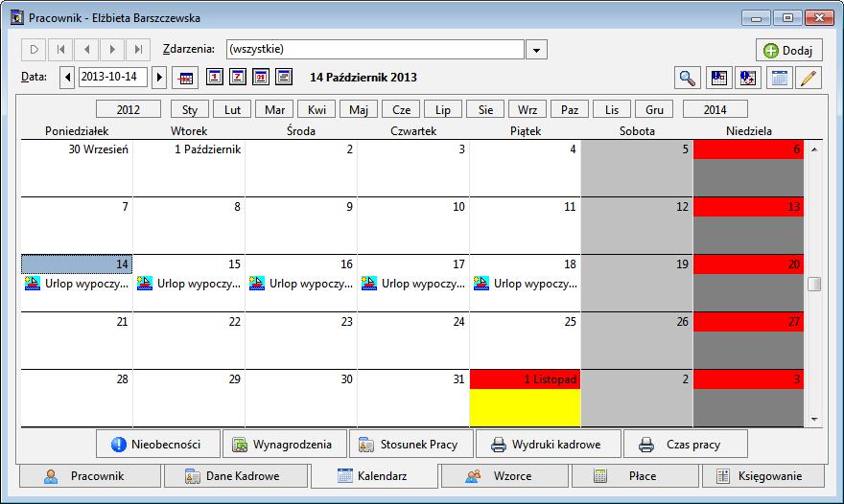This screenshot has width=844, height=504.
Task: Open Wydruki kadrowe section
Action: pos(549,444)
